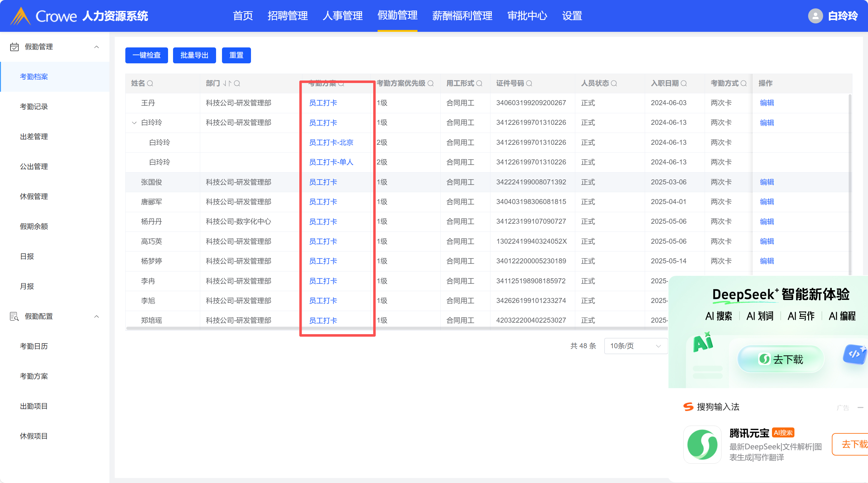This screenshot has width=868, height=483.
Task: Collapse the 白玲玲 row expander
Action: coord(134,123)
